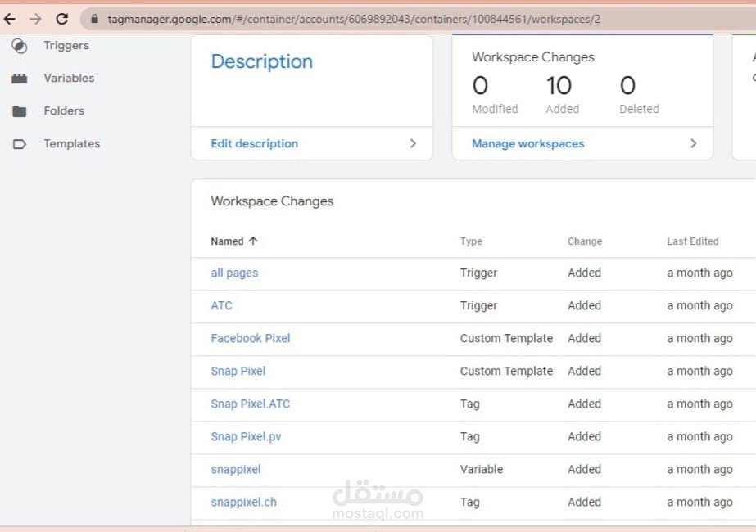Click the browser forward arrow

tap(35, 19)
